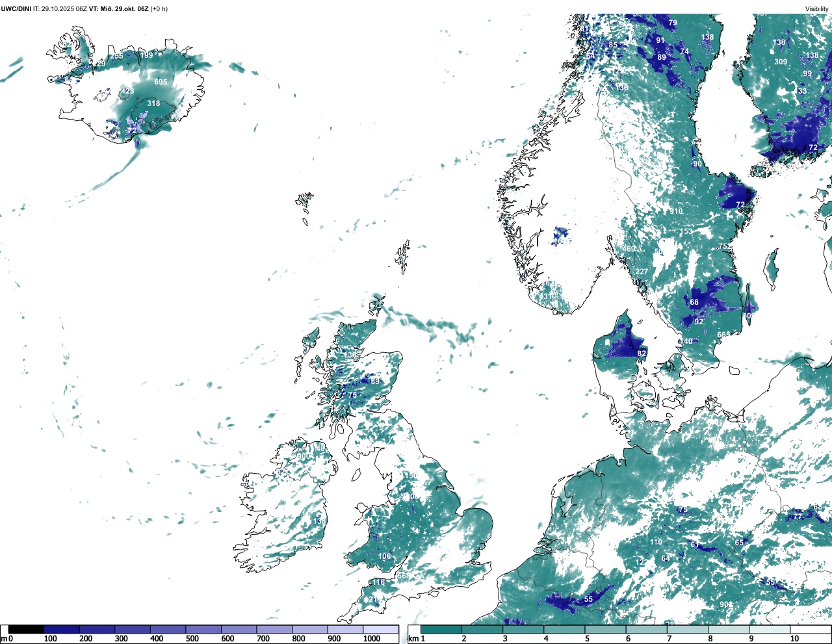This screenshot has width=832, height=644.
Task: Click the 'Visibility' title text
Action: tap(817, 9)
